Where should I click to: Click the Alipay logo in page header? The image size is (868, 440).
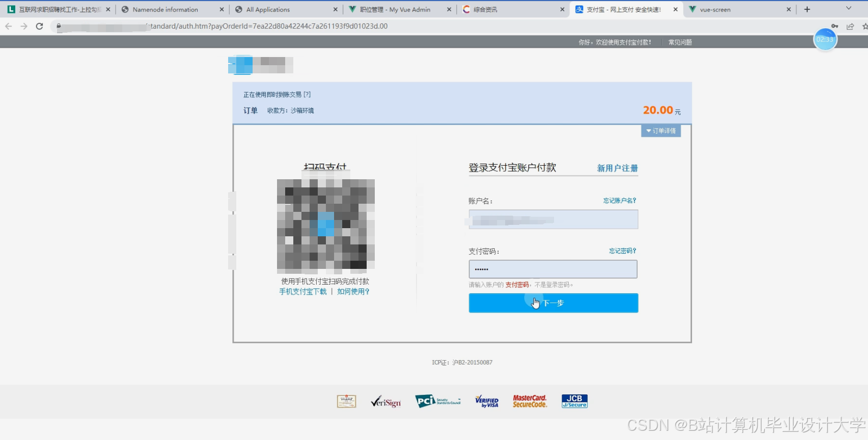pos(261,65)
